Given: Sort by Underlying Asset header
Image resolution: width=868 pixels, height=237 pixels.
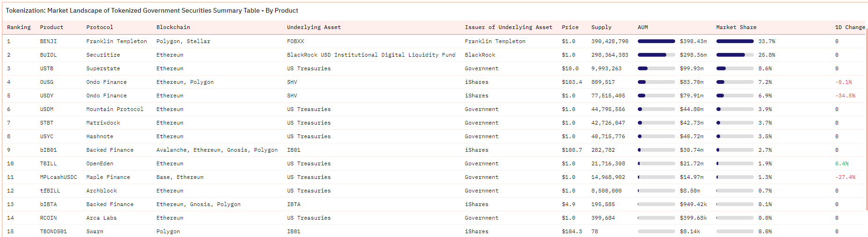Looking at the screenshot, I should pyautogui.click(x=314, y=27).
